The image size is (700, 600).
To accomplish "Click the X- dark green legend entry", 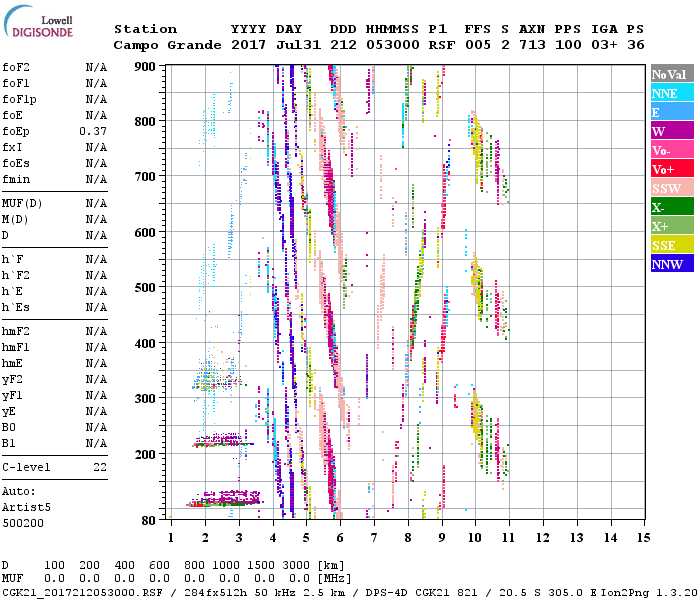I will tap(670, 207).
